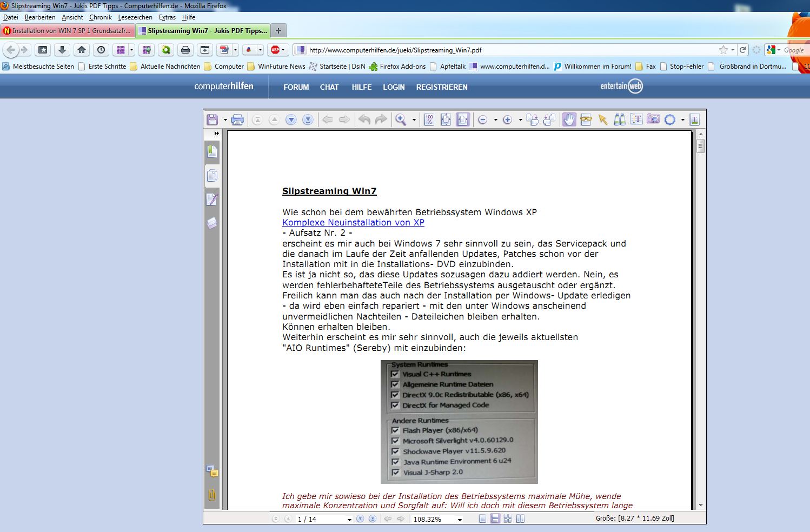Select the single page layout icon in the status bar
810x532 pixels.
coord(482,519)
